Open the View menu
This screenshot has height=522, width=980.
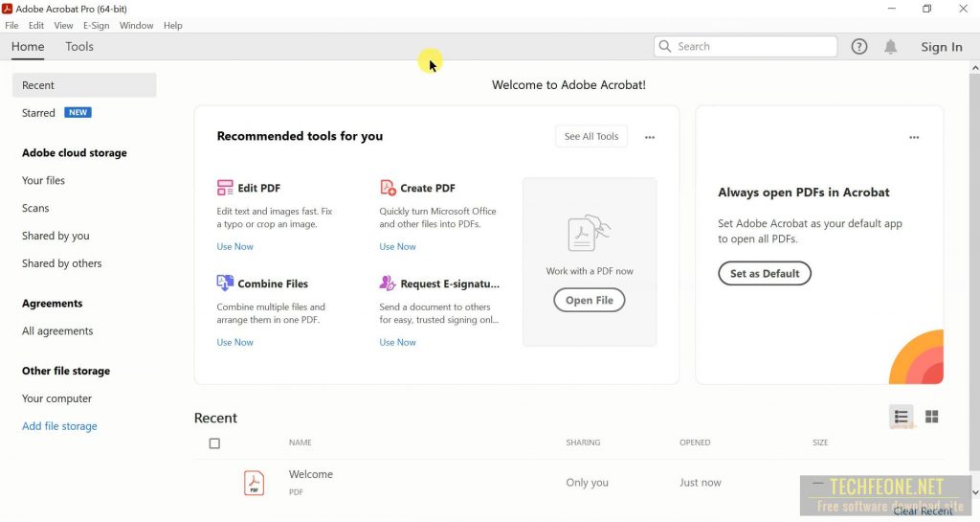point(63,26)
